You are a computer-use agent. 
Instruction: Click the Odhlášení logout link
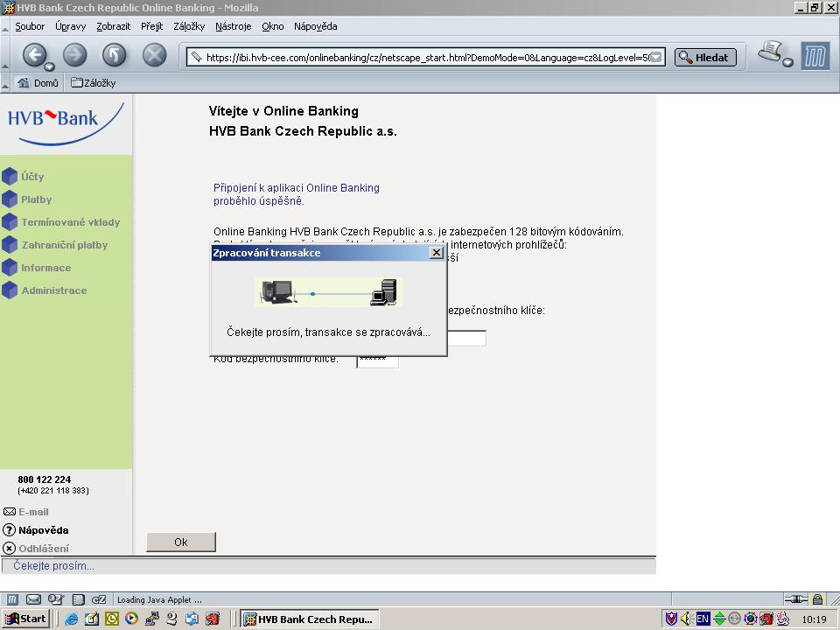36,549
